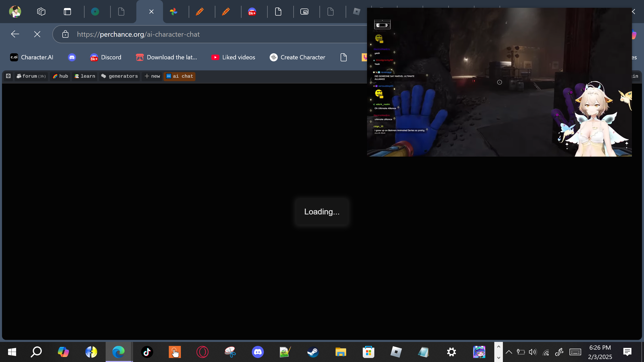Switch to the teal circle tab
The image size is (644, 362).
[x=95, y=12]
